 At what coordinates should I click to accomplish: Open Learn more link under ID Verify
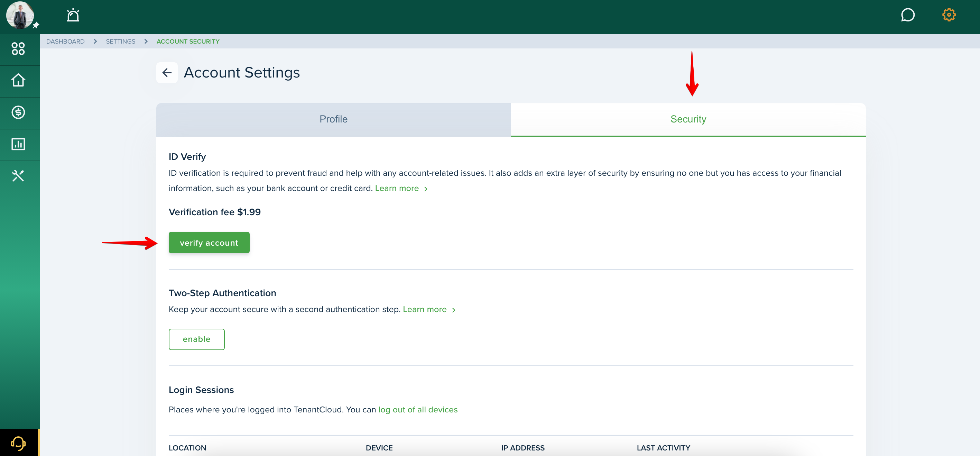pos(401,189)
